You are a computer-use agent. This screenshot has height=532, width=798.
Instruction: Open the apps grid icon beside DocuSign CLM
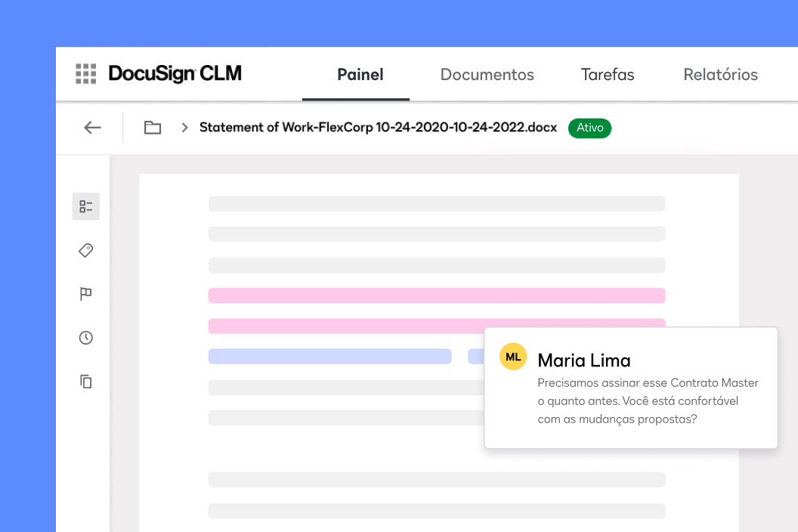coord(85,73)
